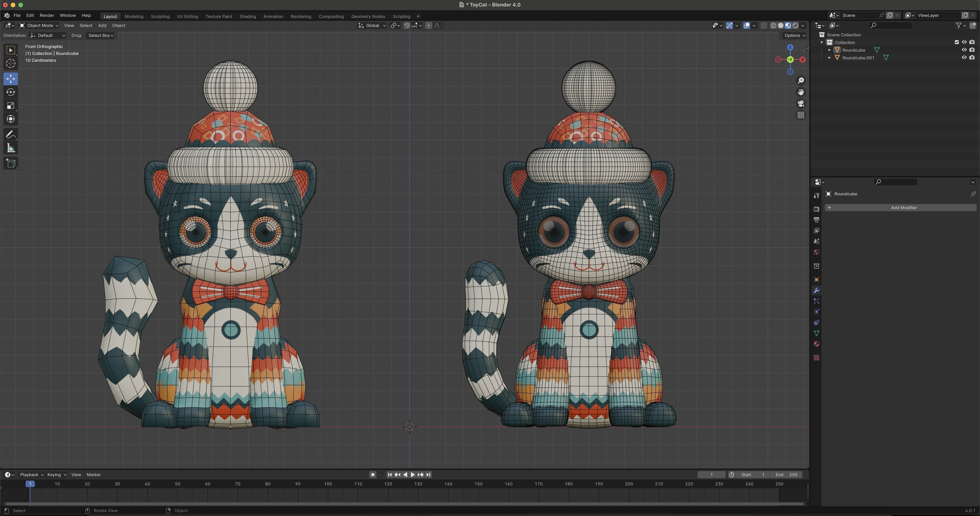Activate the Move tool
This screenshot has height=516, width=980.
(11, 79)
